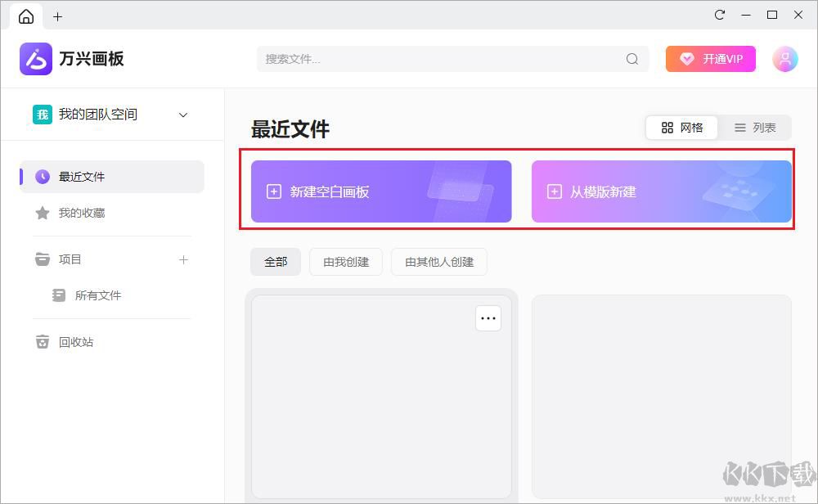
Task: Select the 全部 filter tab
Action: point(275,262)
